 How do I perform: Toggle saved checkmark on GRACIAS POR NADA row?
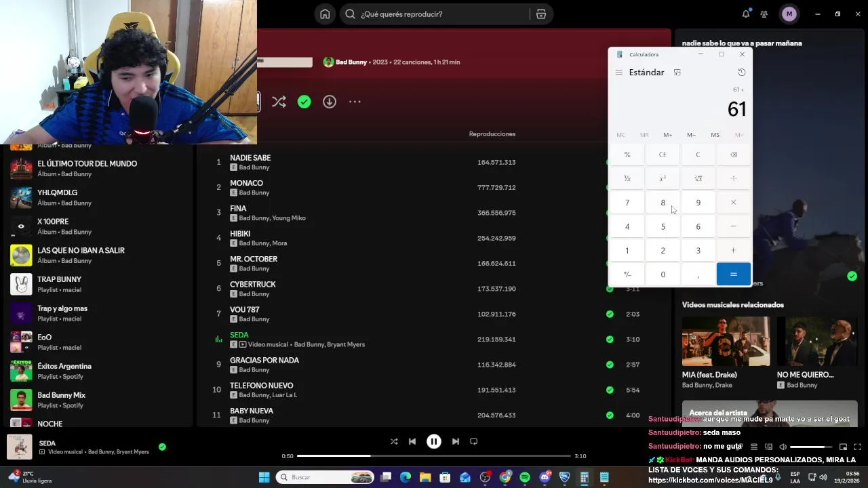coord(610,365)
